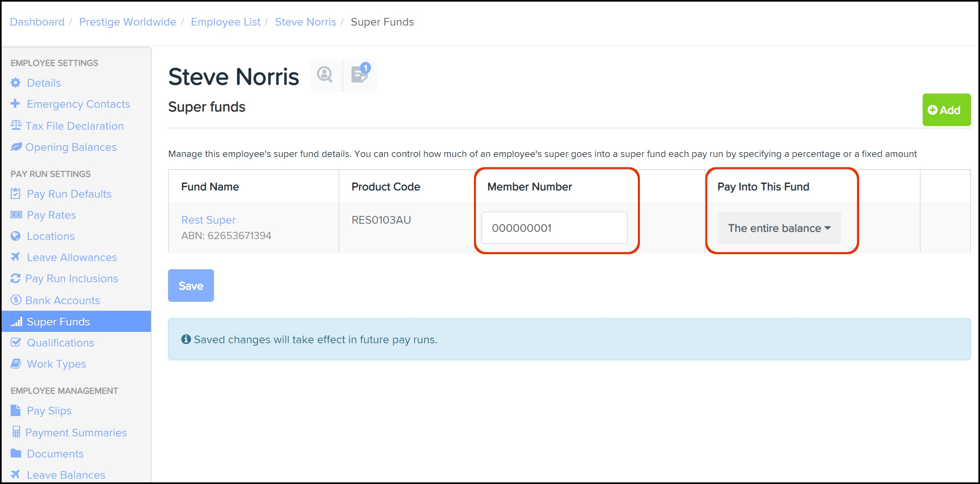Click the globe icon beside Locations
This screenshot has height=484, width=980.
click(16, 236)
